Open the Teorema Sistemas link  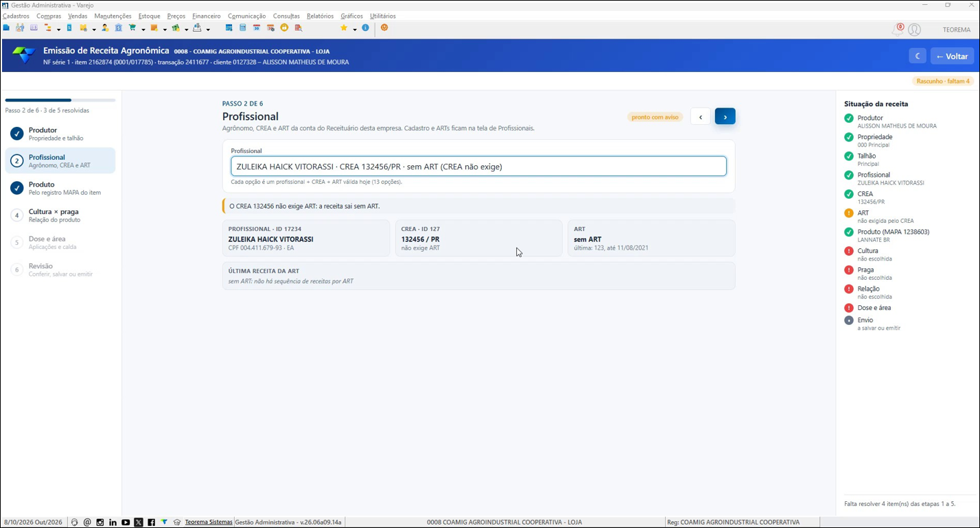[209, 523]
